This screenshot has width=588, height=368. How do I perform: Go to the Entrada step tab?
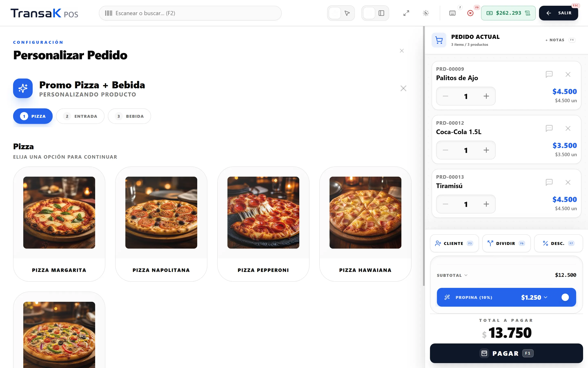click(x=80, y=116)
